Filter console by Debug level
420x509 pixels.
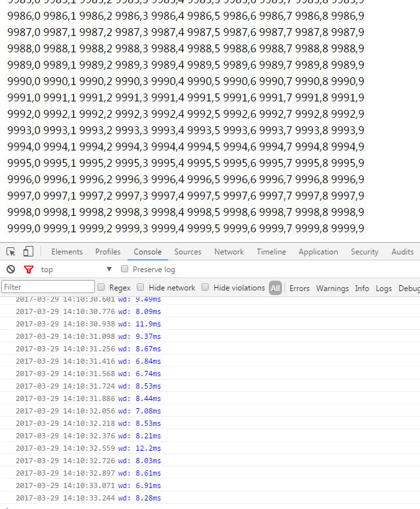(x=409, y=289)
